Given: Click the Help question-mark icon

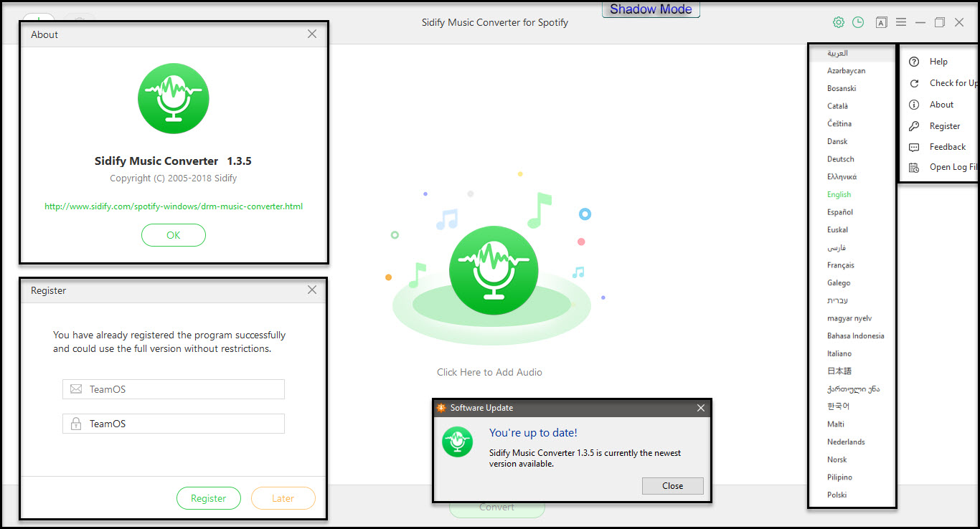Looking at the screenshot, I should (x=914, y=62).
